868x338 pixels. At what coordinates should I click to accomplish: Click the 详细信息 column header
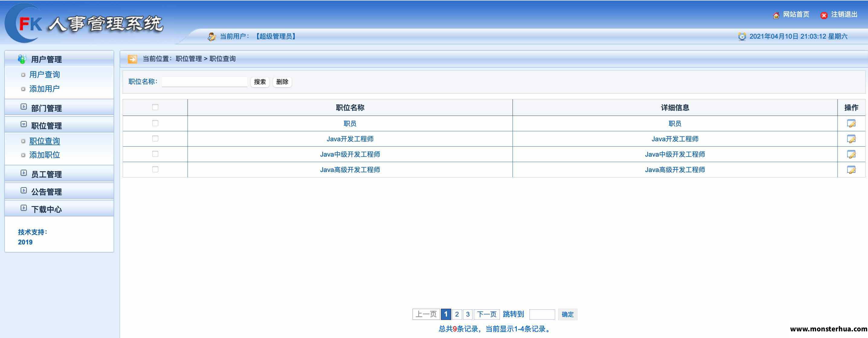pos(675,108)
